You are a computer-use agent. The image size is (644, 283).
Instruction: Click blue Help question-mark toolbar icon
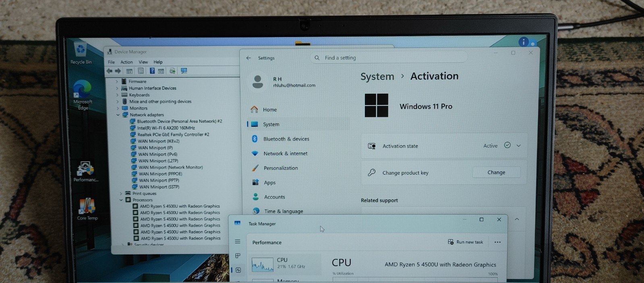tap(152, 71)
